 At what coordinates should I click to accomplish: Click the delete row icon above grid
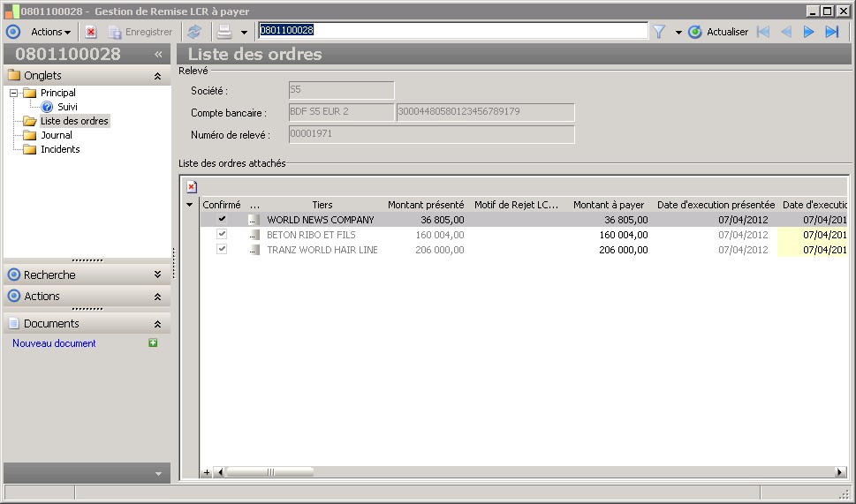point(192,187)
